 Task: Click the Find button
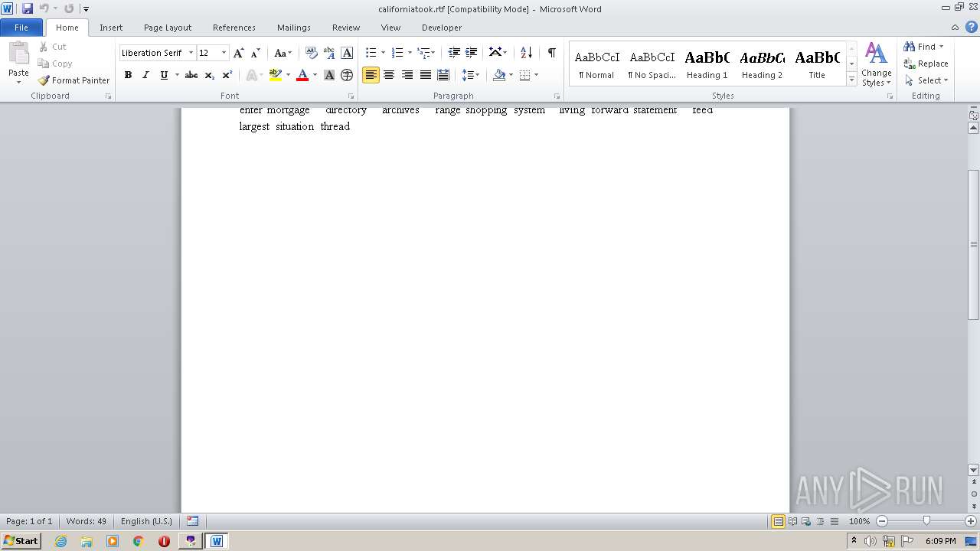click(x=920, y=47)
